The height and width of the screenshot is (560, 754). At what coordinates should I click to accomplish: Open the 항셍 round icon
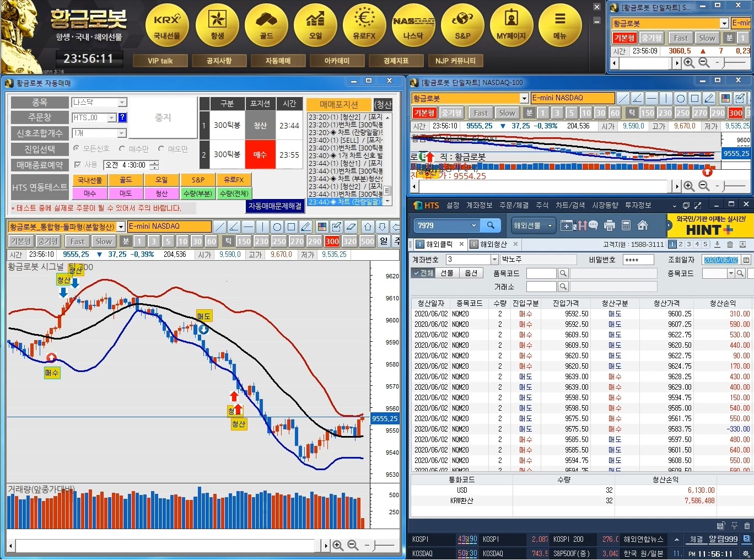point(217,25)
